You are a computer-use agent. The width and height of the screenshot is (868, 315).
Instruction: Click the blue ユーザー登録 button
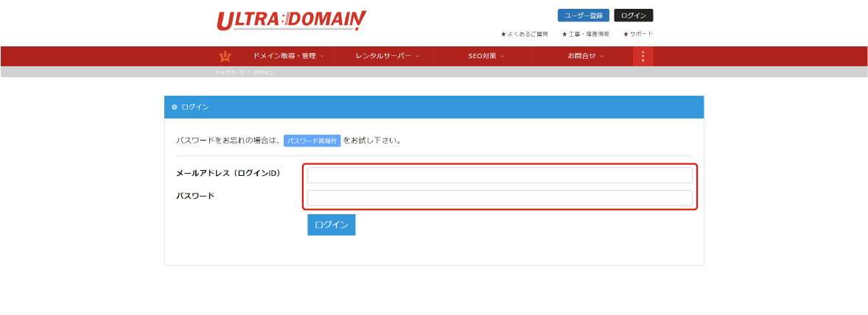(583, 15)
